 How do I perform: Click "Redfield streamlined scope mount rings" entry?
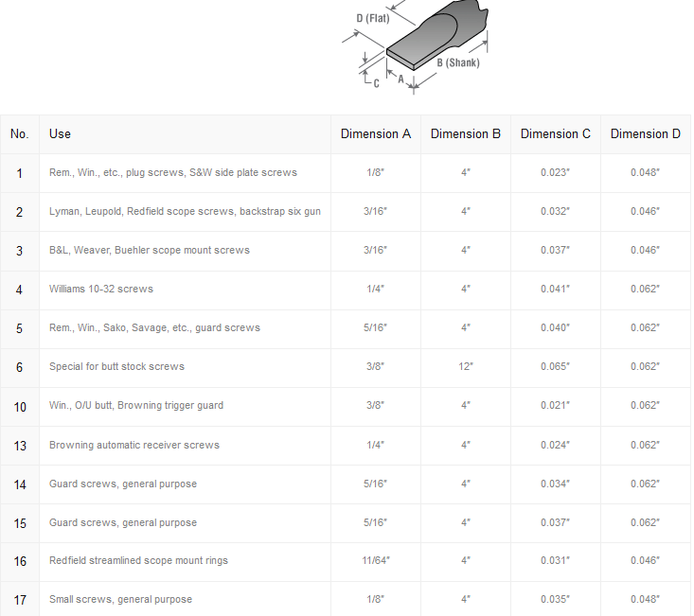pos(138,561)
